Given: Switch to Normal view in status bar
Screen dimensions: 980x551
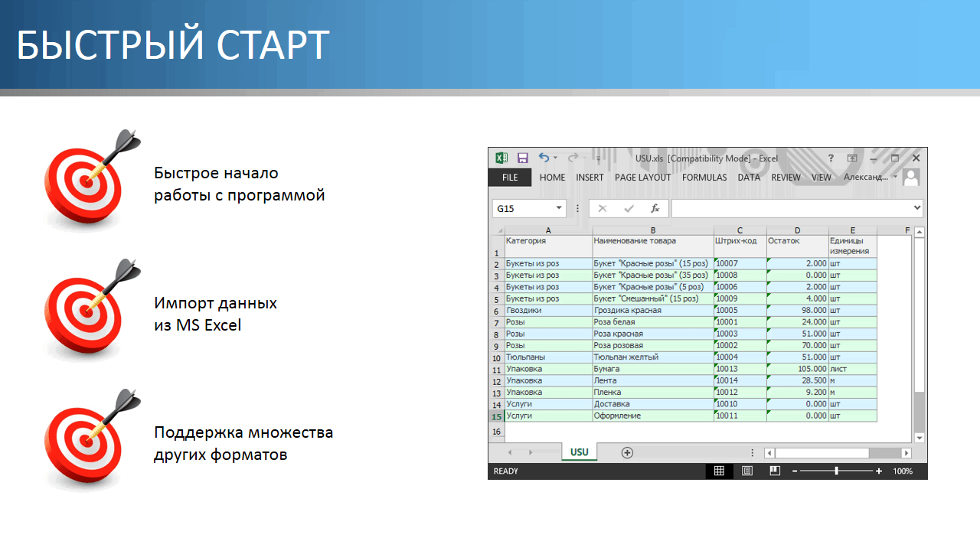Looking at the screenshot, I should coord(719,471).
